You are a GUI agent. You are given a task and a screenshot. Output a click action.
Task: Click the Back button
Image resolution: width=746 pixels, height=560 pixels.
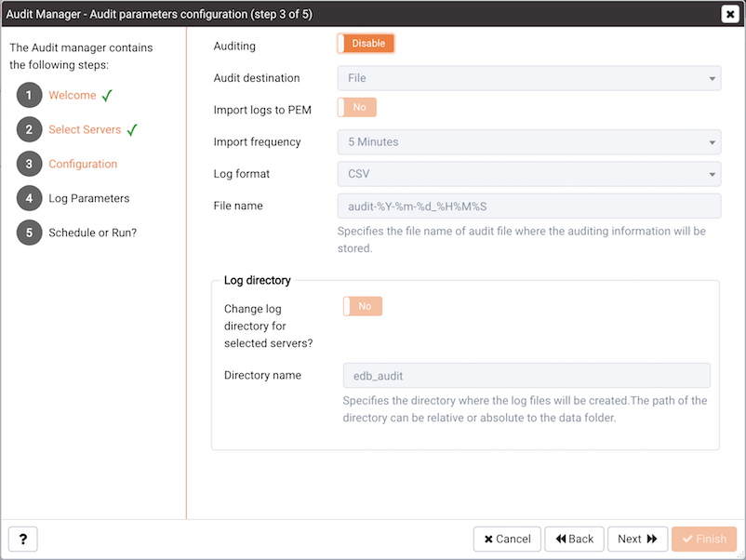[574, 539]
